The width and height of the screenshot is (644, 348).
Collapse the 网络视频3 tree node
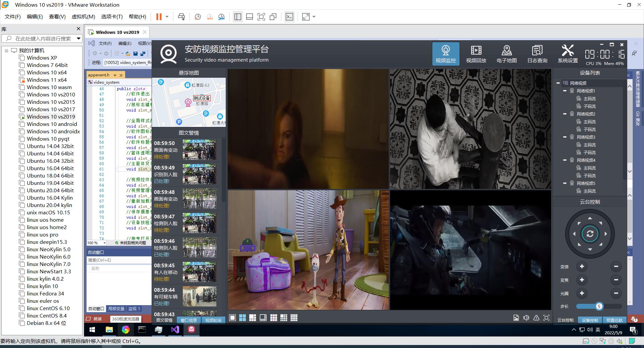pos(565,137)
